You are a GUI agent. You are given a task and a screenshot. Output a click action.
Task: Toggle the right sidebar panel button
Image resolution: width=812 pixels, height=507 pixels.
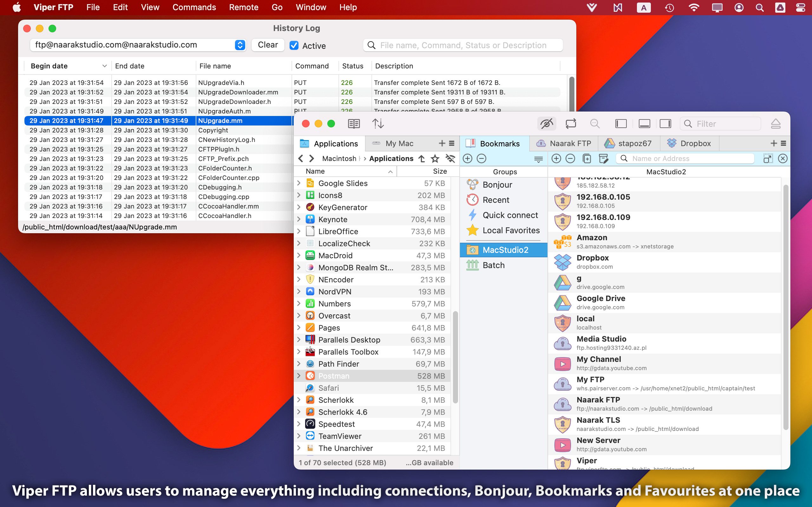[665, 124]
